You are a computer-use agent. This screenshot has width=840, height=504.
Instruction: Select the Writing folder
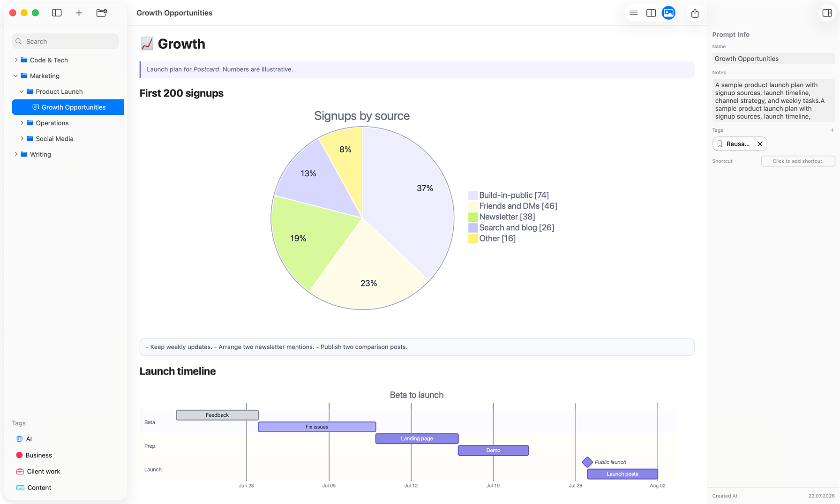(x=68, y=154)
